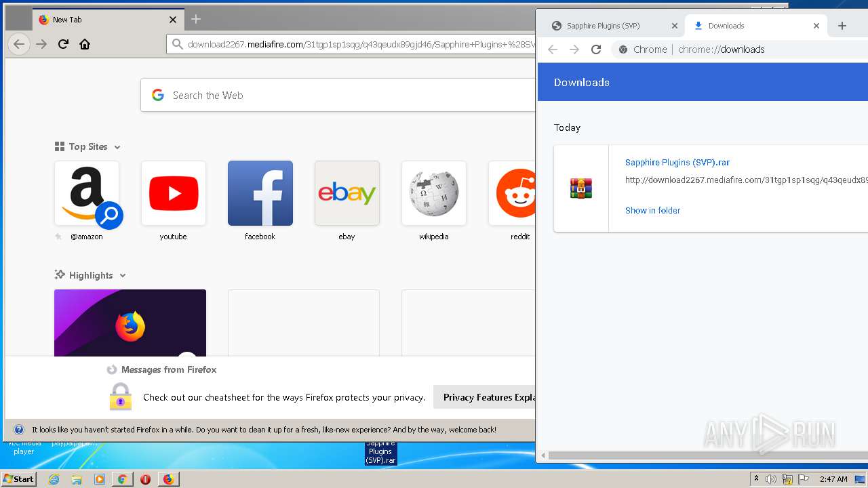The width and height of the screenshot is (868, 488).
Task: Click the Firefox URL address bar
Action: pos(351,44)
